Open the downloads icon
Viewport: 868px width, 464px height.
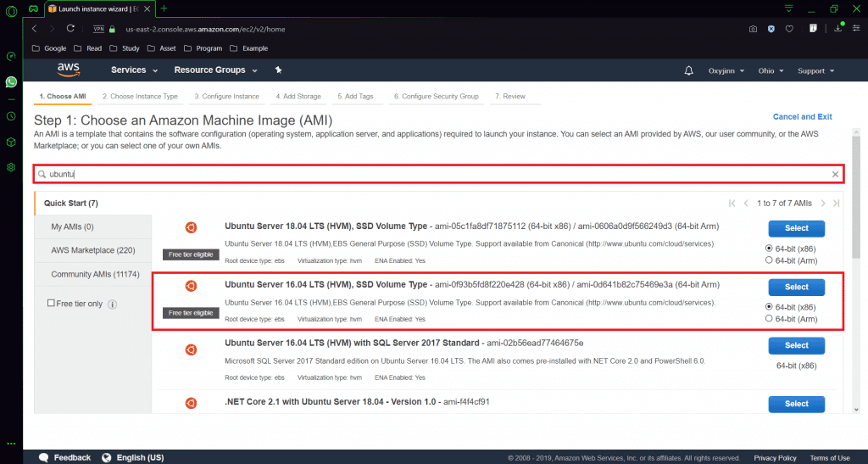point(838,28)
